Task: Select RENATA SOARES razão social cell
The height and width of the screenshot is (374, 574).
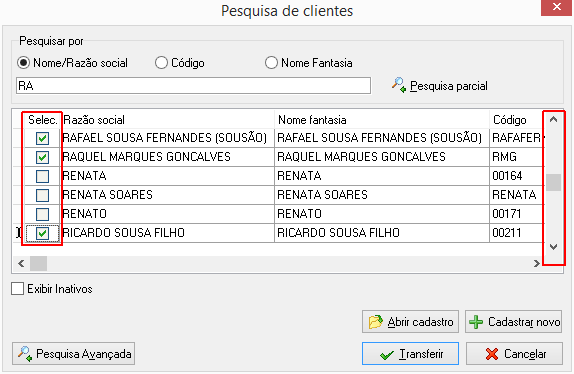Action: [x=167, y=195]
